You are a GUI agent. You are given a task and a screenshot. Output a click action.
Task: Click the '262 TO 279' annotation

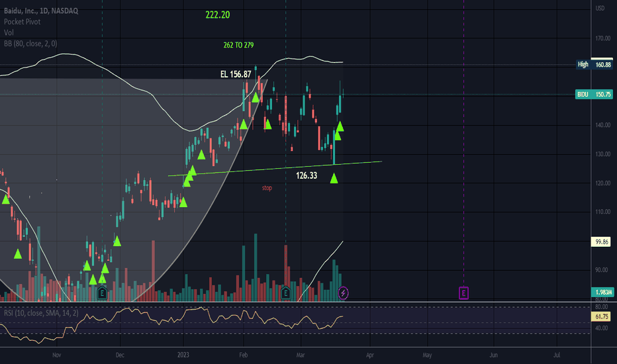click(238, 45)
